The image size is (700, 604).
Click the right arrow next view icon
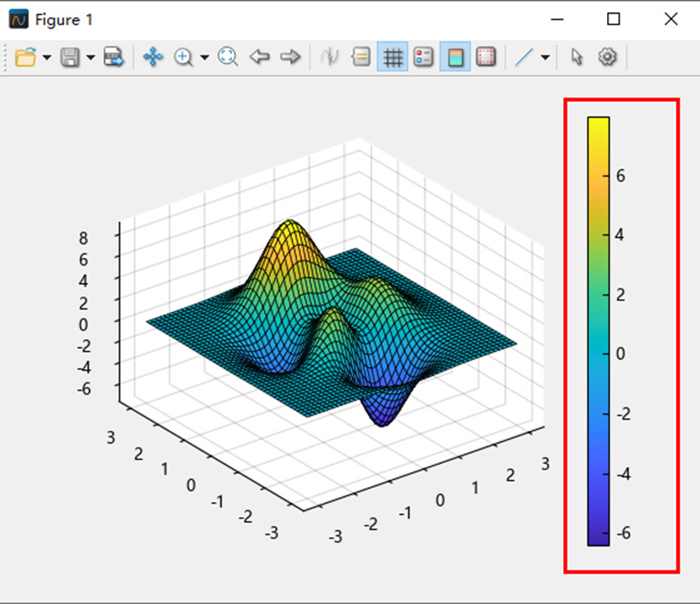[x=291, y=57]
